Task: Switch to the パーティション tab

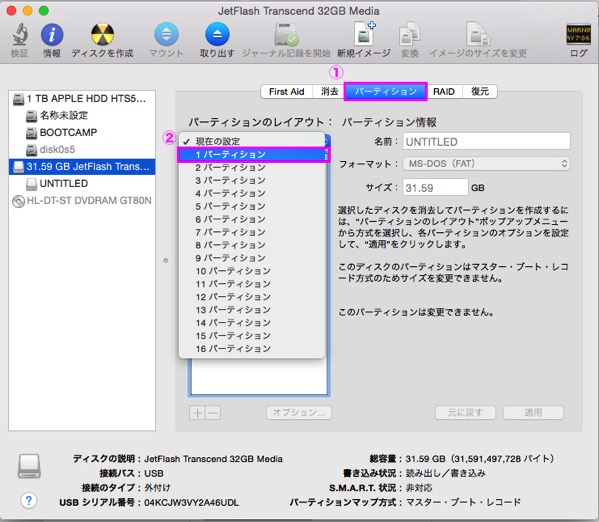Action: pos(385,92)
